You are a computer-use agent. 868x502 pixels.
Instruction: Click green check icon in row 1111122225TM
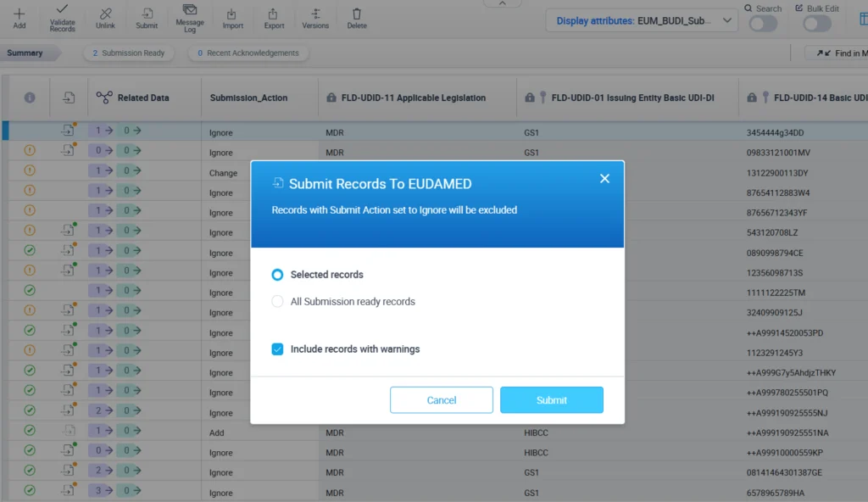click(x=30, y=290)
